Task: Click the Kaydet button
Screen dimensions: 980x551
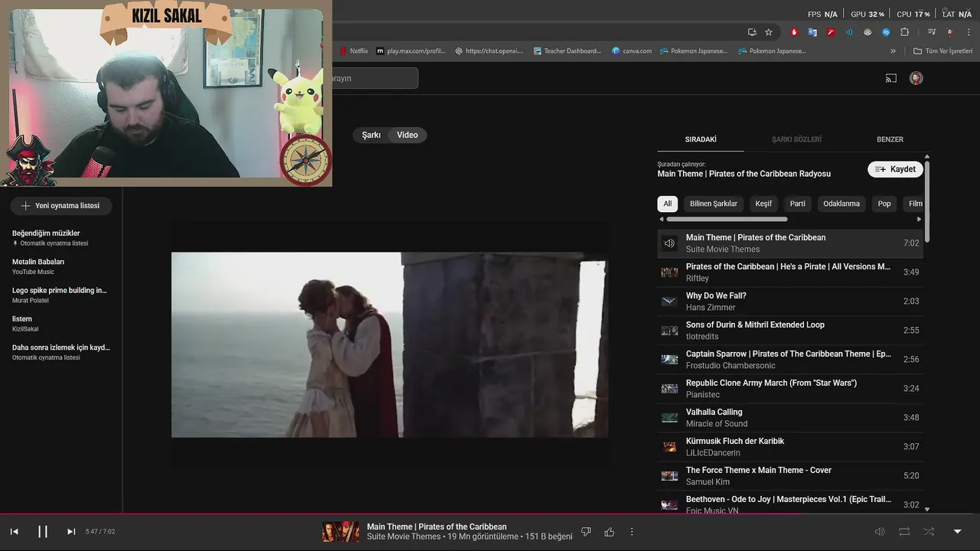Action: [x=895, y=169]
